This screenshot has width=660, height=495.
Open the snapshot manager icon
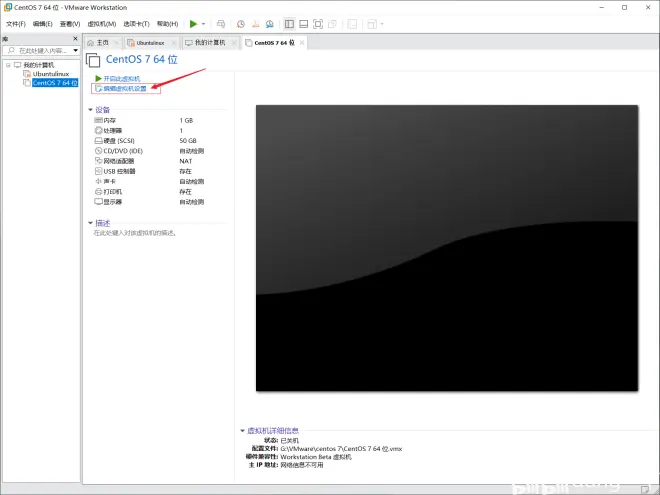(x=270, y=24)
